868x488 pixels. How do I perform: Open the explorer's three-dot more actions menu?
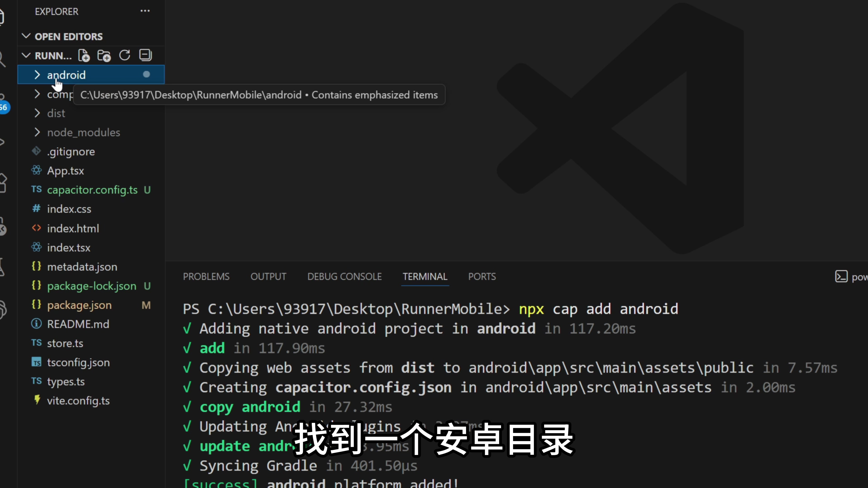pyautogui.click(x=145, y=11)
